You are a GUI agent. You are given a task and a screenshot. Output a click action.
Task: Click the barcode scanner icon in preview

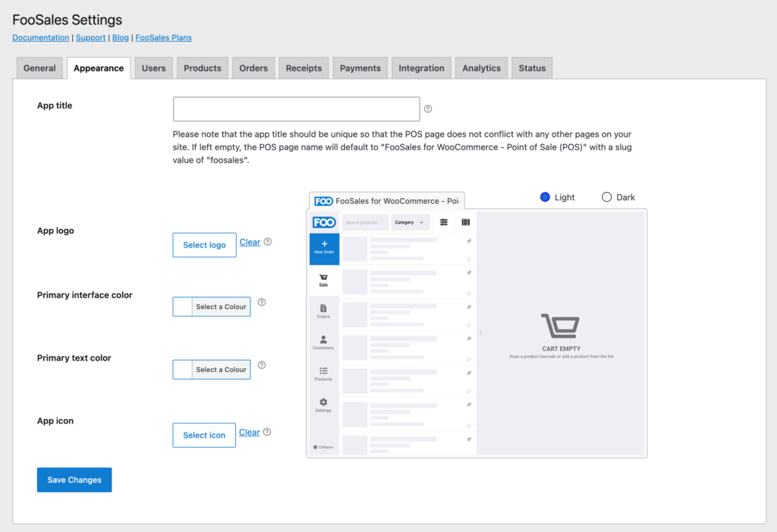tap(465, 222)
